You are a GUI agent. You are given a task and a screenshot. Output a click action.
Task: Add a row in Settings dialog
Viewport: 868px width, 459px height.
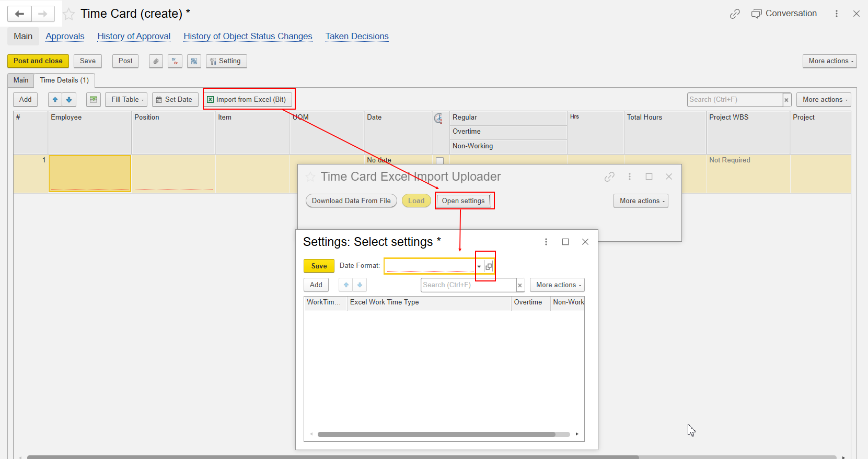(316, 285)
